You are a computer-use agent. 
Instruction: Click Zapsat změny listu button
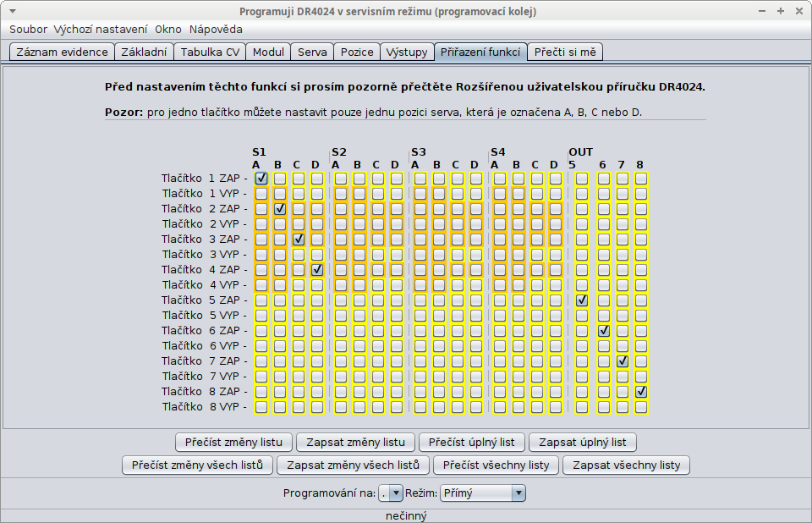(355, 442)
